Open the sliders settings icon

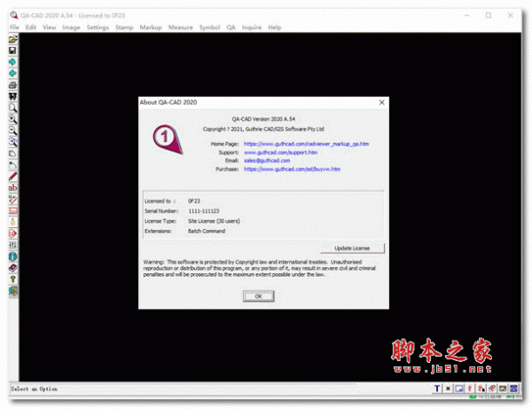point(13,245)
